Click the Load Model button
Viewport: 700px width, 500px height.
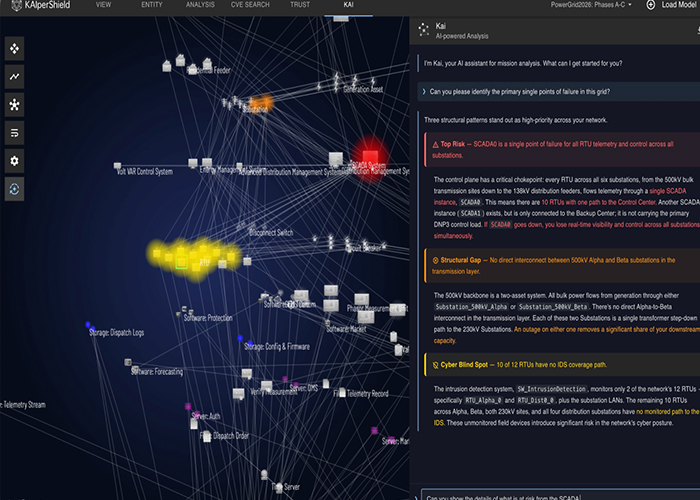678,5
